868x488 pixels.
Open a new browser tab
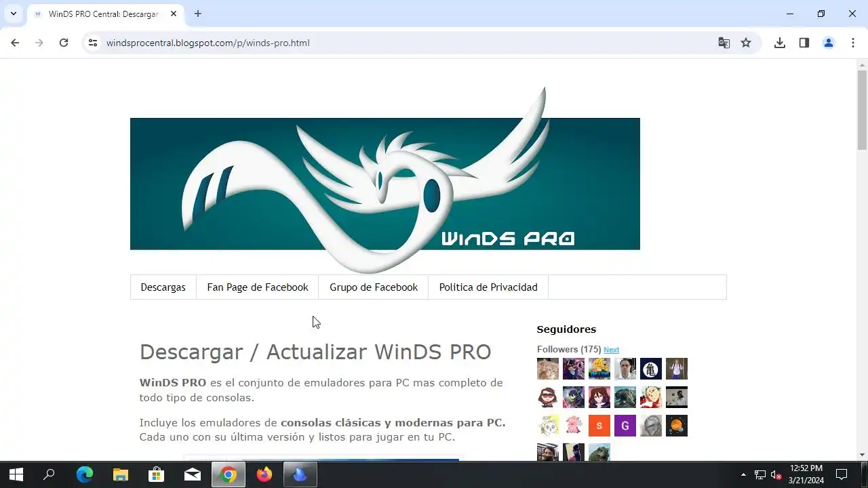[198, 14]
